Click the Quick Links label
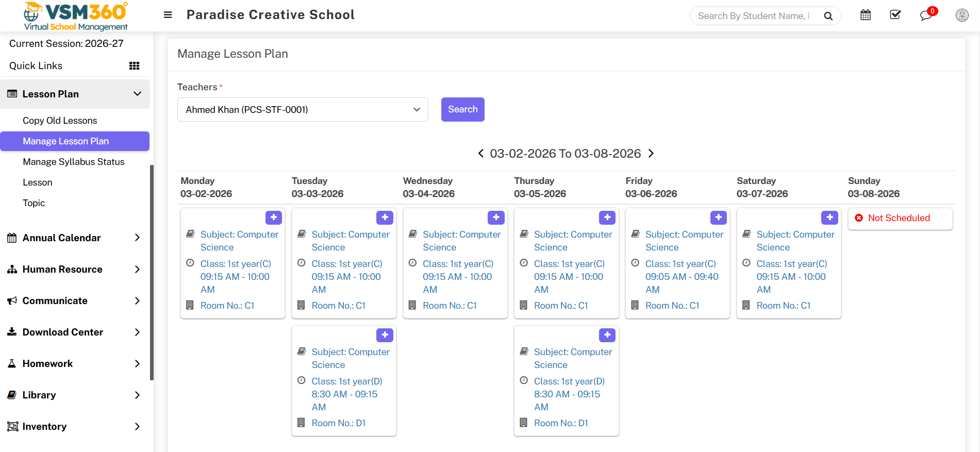Screen dimensions: 980x452 point(36,65)
